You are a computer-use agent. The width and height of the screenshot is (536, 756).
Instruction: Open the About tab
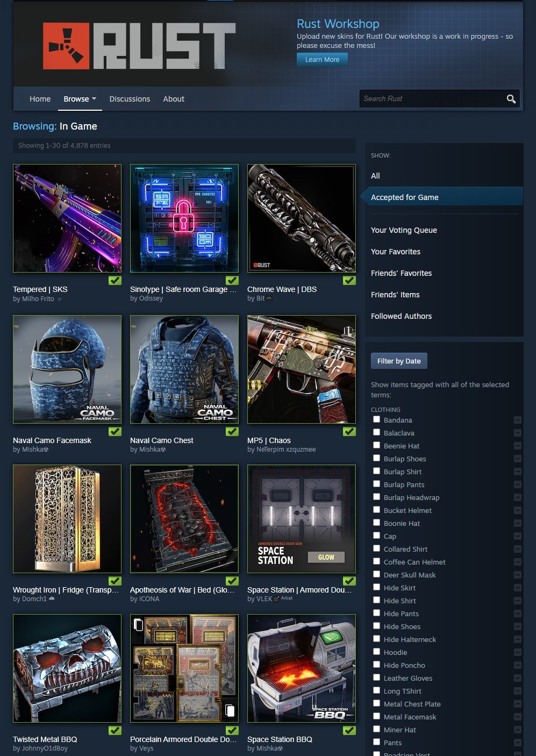click(174, 99)
